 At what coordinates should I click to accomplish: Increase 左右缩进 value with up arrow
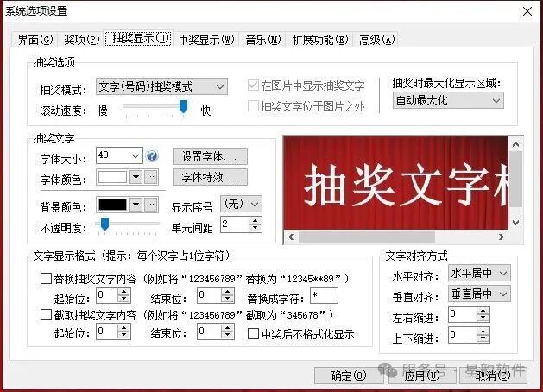(x=483, y=311)
